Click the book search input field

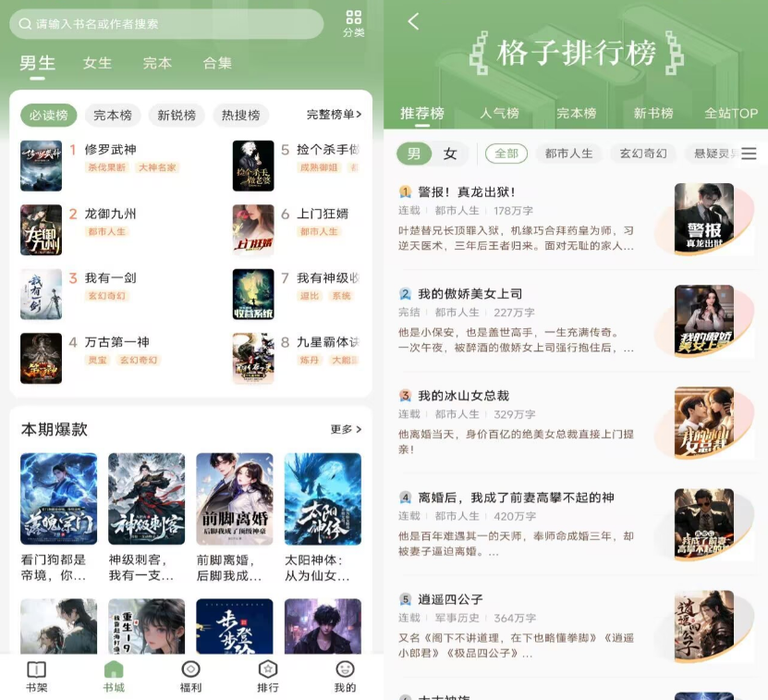click(x=166, y=24)
